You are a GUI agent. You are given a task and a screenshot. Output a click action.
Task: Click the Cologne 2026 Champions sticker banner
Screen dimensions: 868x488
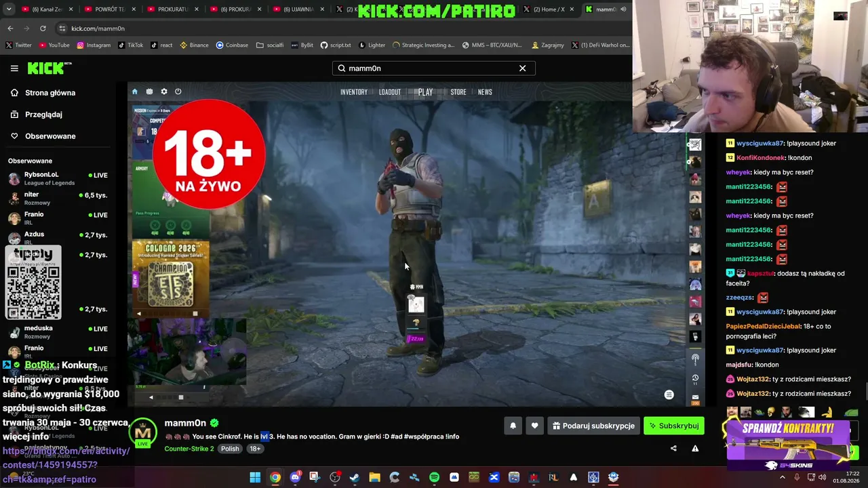[x=170, y=277]
